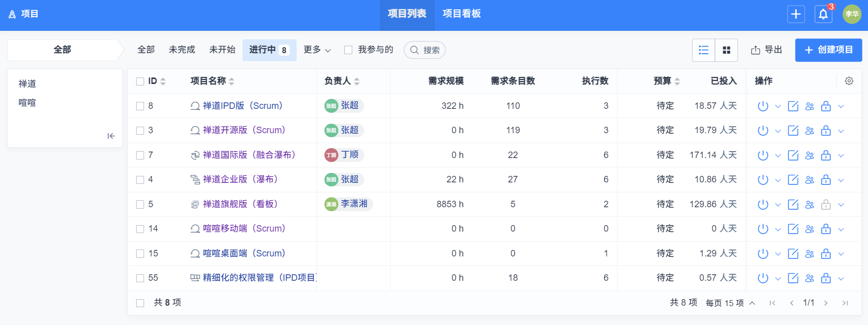Select checkbox for project ID 14
Screen dimensions: 868x325
pyautogui.click(x=140, y=229)
